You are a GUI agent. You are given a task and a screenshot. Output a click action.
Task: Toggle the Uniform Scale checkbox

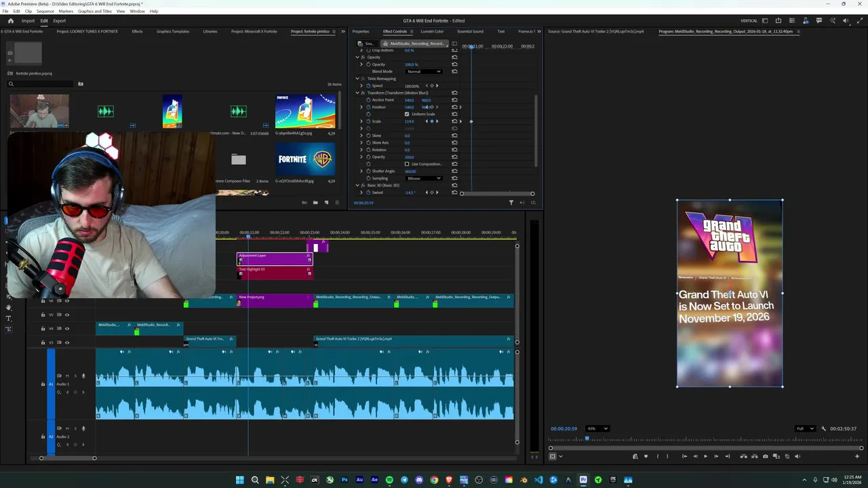point(407,114)
